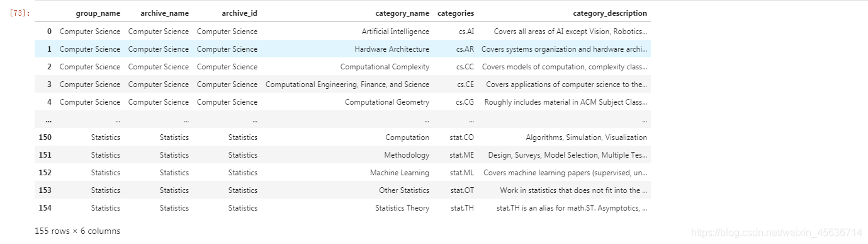
Task: Click row index 151
Action: click(x=45, y=155)
